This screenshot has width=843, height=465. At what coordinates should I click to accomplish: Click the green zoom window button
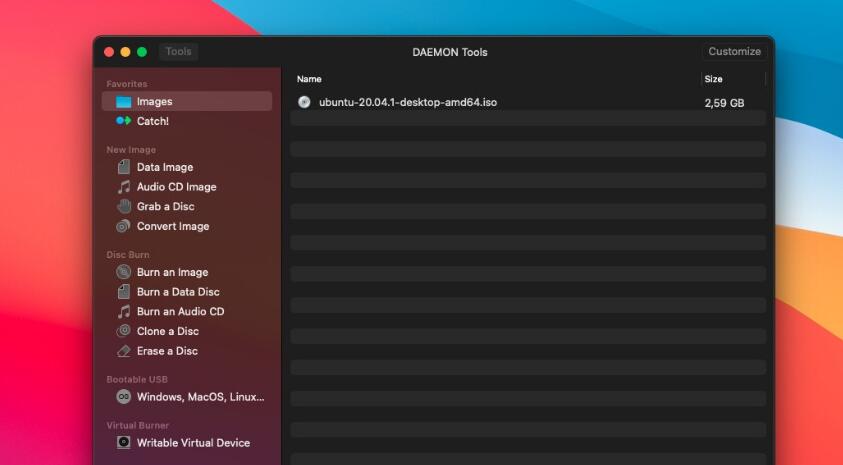click(x=142, y=52)
